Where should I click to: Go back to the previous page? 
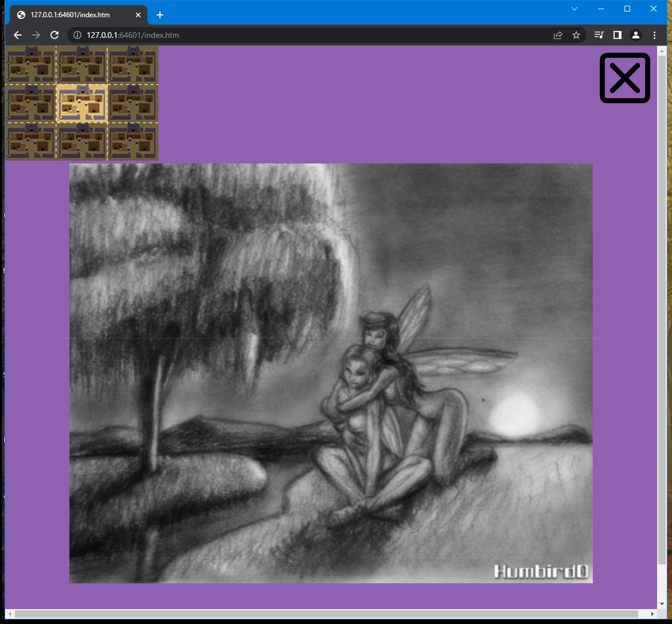(x=18, y=35)
